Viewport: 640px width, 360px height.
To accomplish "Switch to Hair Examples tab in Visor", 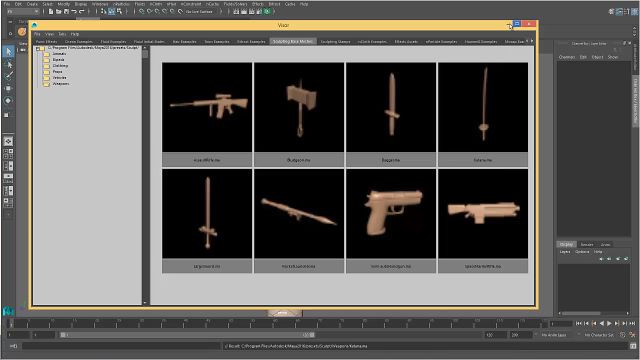I will tap(184, 42).
